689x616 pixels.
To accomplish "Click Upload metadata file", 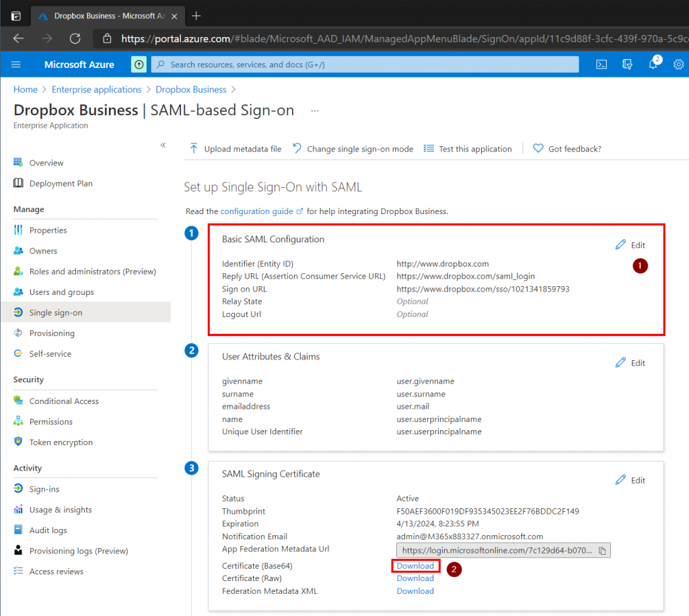I will (x=235, y=149).
